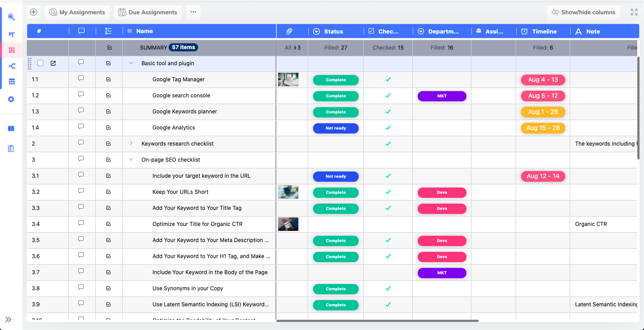Click the number sign column header
This screenshot has height=330, width=644.
[x=39, y=31]
